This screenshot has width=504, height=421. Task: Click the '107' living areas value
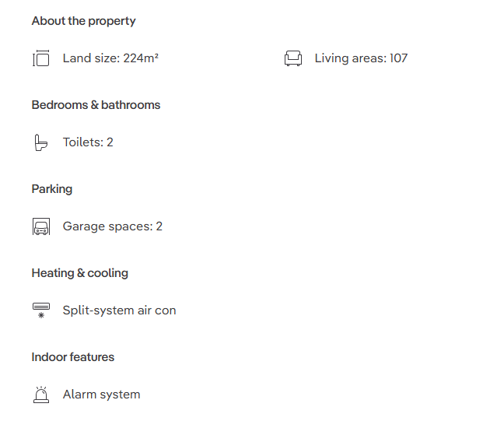[x=398, y=58]
